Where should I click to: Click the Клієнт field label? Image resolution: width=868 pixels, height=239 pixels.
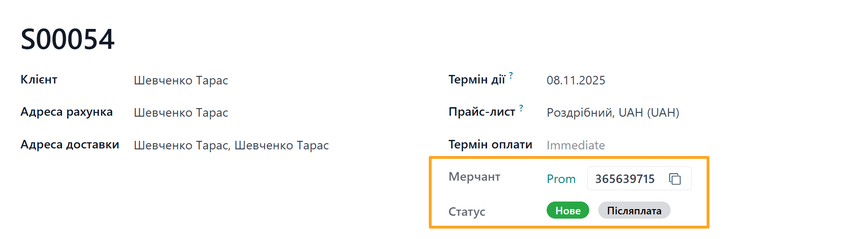(x=39, y=80)
